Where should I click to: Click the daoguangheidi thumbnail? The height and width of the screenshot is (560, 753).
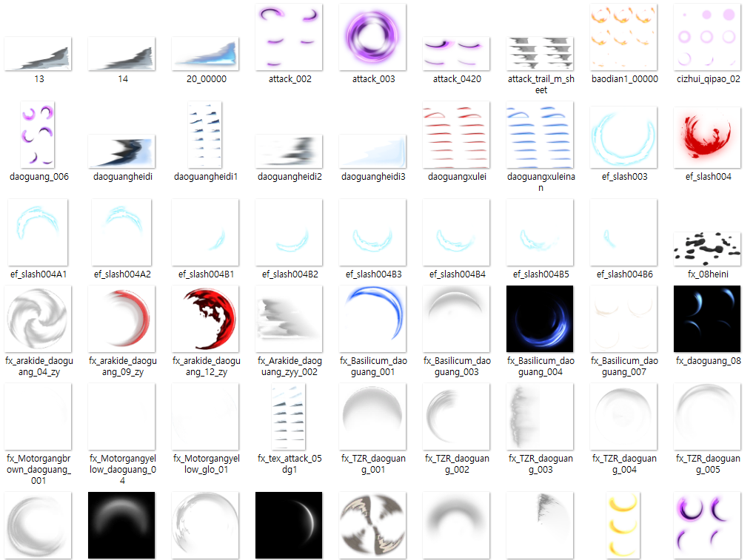point(121,151)
